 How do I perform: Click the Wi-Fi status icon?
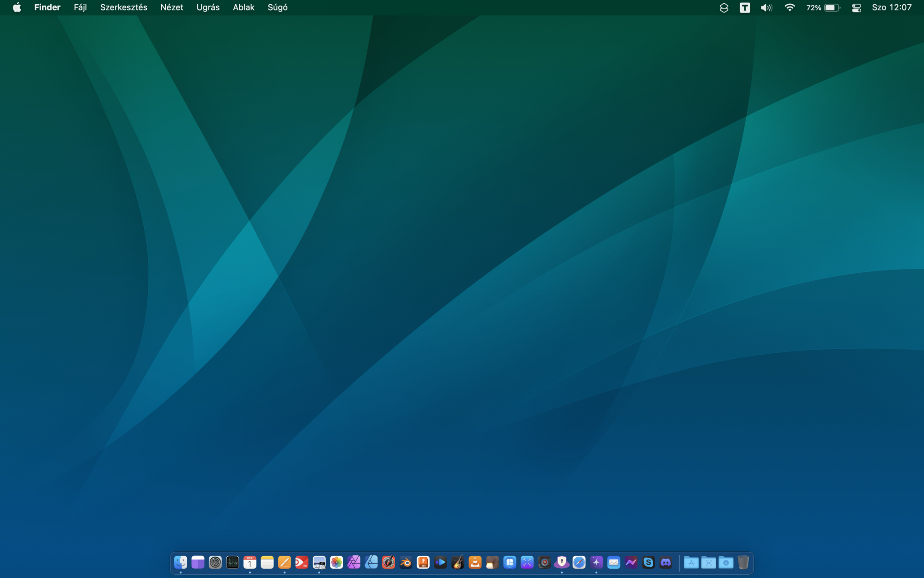coord(790,8)
